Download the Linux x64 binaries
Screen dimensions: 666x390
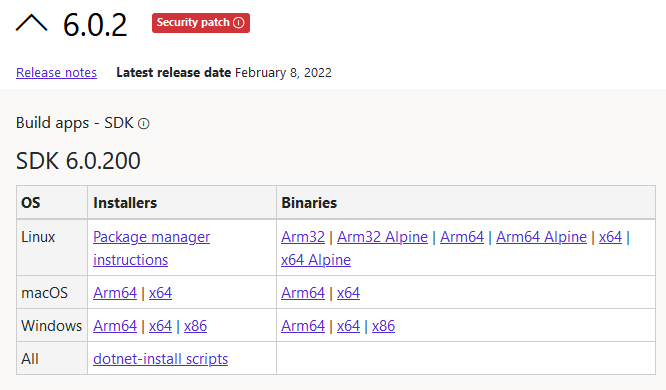[x=610, y=237]
